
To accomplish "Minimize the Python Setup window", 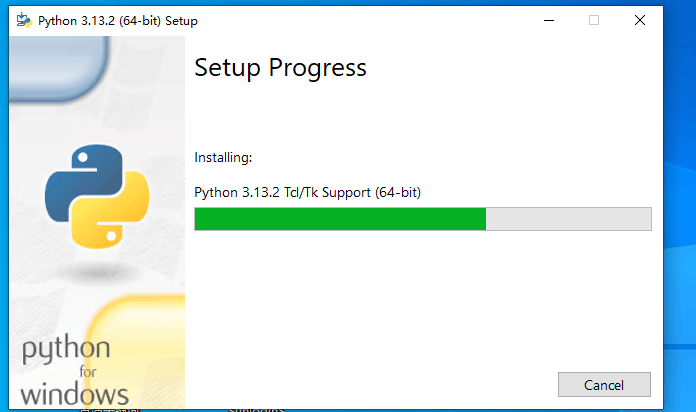I will 549,20.
